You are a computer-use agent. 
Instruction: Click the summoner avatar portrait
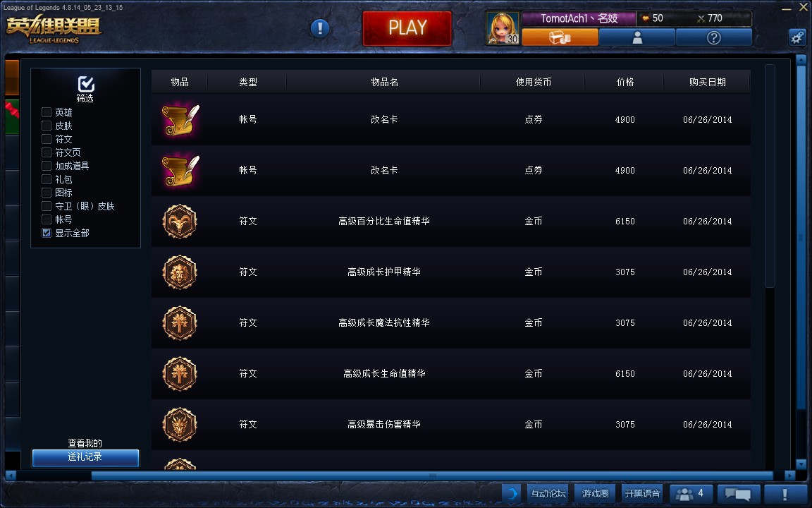point(503,28)
